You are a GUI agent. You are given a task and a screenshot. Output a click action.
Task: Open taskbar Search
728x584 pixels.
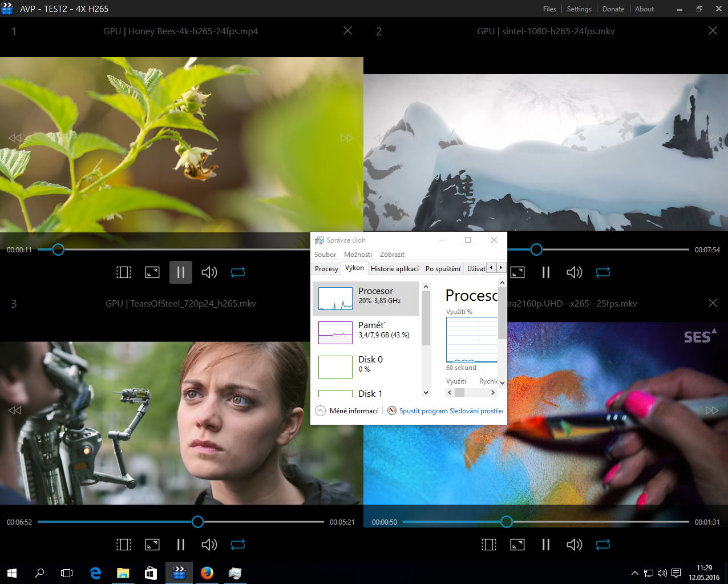click(39, 573)
